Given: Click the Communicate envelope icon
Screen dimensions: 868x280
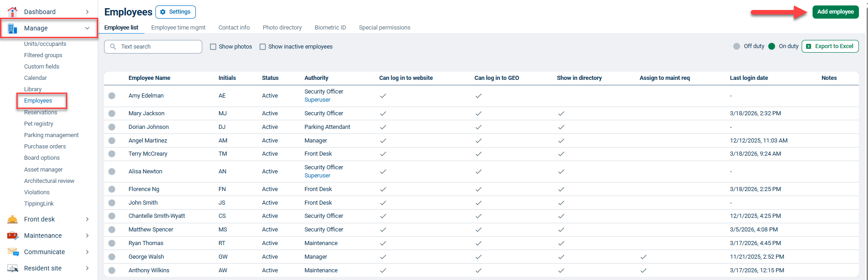Looking at the screenshot, I should pos(13,252).
